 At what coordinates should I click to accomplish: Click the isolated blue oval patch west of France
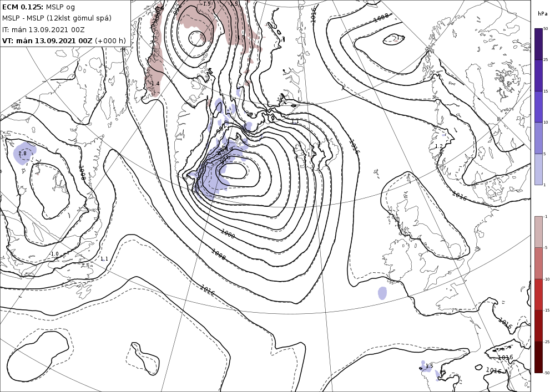382,293
